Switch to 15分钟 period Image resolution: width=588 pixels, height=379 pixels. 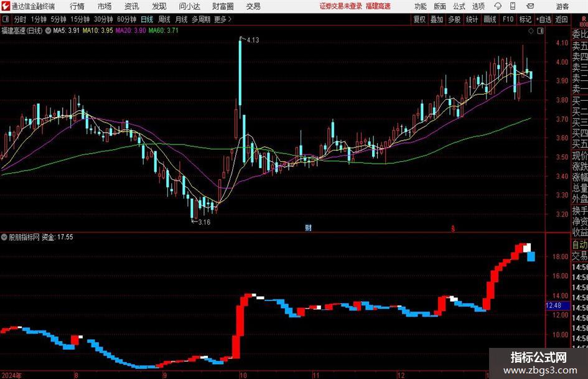pyautogui.click(x=80, y=19)
